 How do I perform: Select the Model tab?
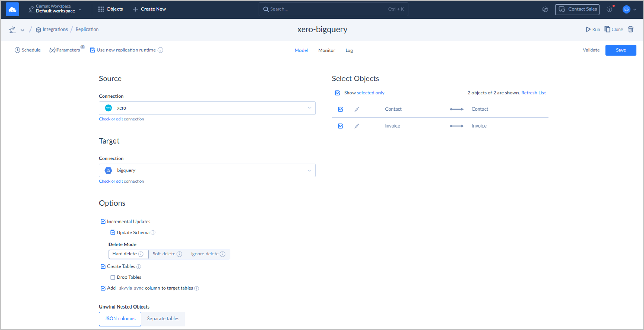click(301, 50)
